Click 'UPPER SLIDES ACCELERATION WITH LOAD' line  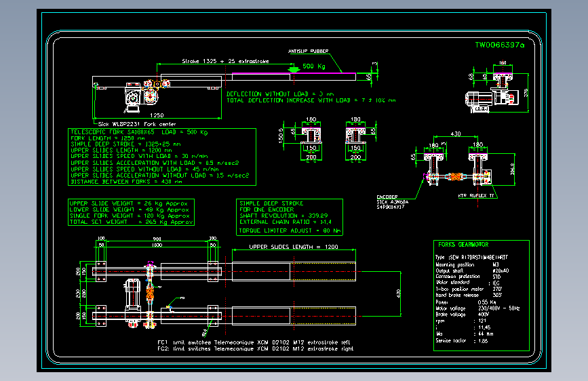click(155, 163)
